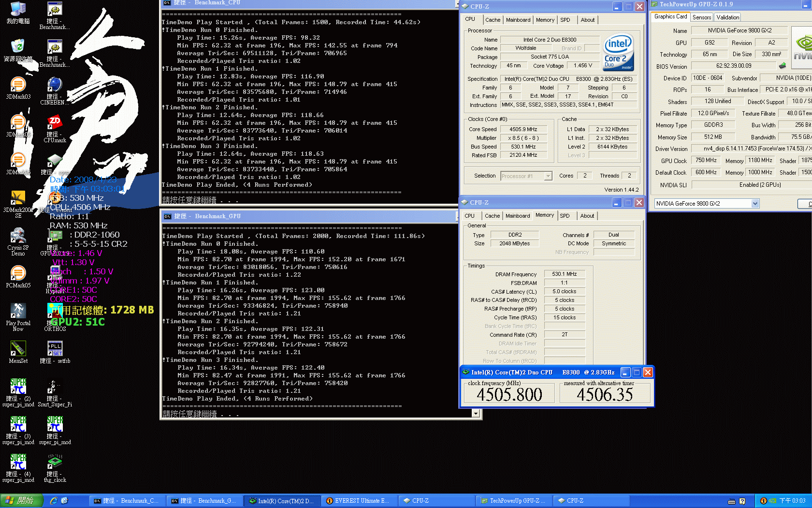Click the GPU-Z Name field GeForce 9800 GX2
812x508 pixels.
point(739,30)
